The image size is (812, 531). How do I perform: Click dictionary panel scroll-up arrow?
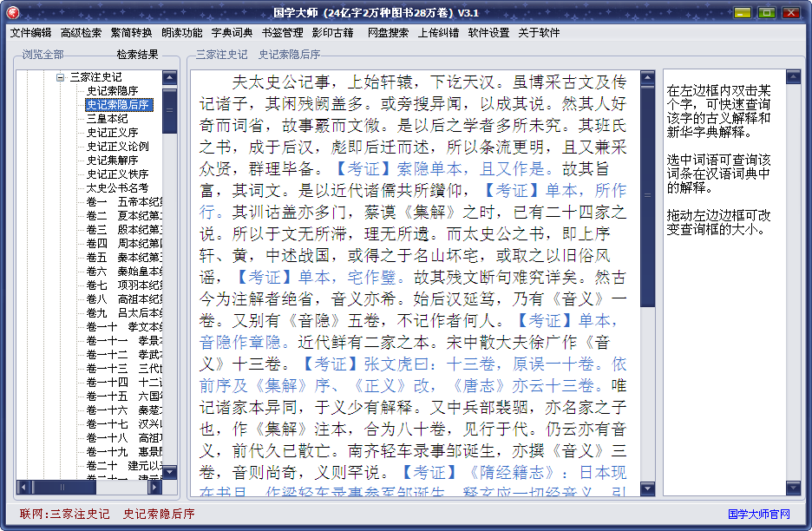click(794, 77)
